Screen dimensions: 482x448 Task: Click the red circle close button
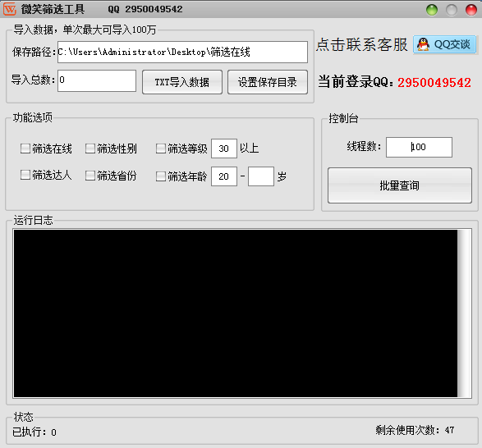coord(471,10)
